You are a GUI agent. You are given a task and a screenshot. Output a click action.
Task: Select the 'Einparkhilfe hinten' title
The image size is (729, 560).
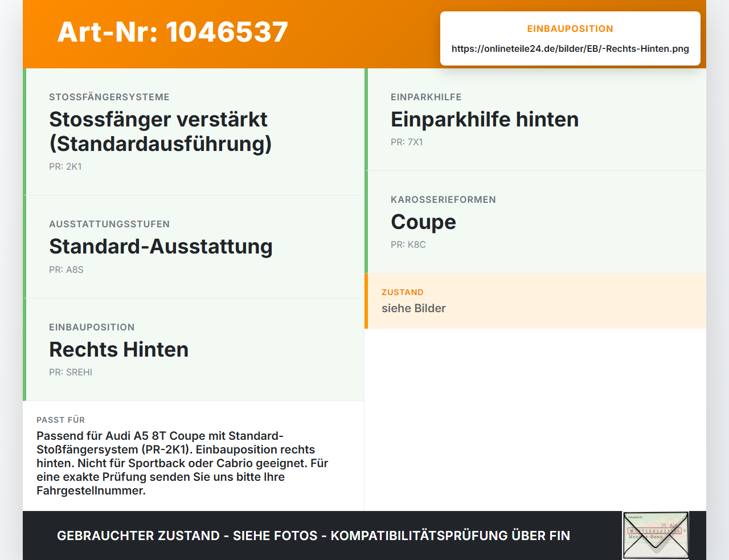click(x=485, y=120)
